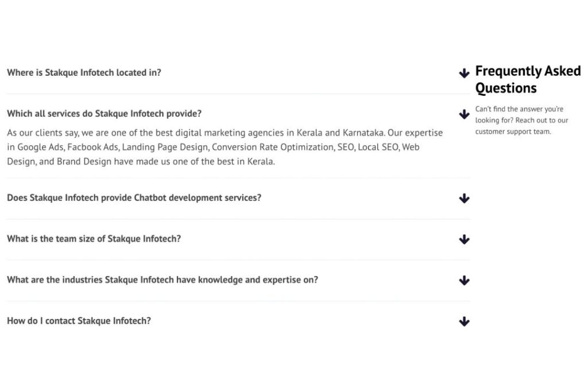Click the arrow for the contact question
The height and width of the screenshot is (392, 588).
(x=463, y=321)
